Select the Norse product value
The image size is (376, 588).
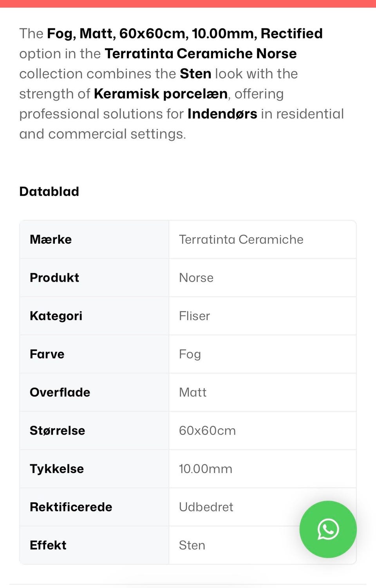click(x=196, y=278)
